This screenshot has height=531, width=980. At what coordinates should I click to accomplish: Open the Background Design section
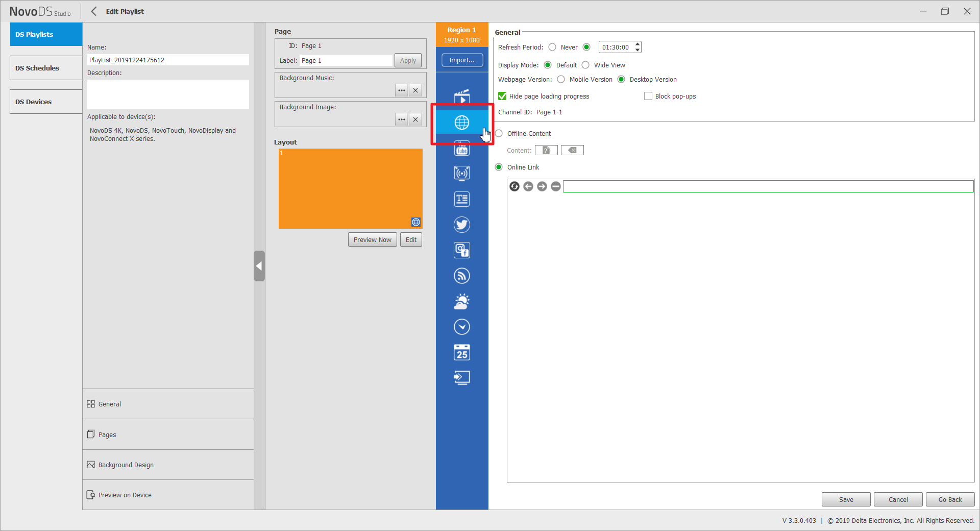coord(168,465)
